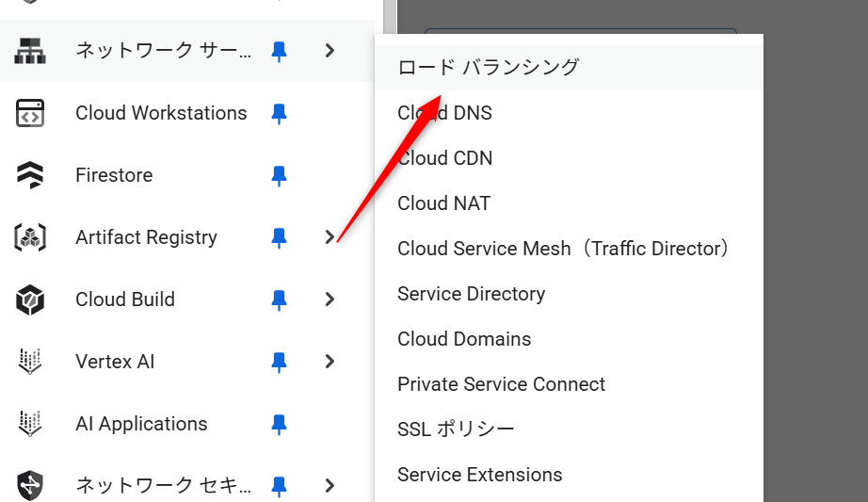Click the ネットワーク サー... label in the sidebar

[163, 51]
